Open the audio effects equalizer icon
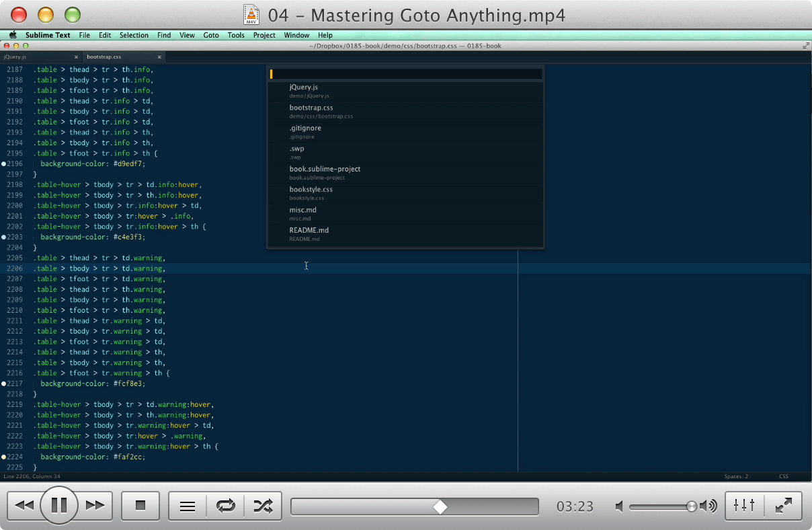 tap(743, 505)
